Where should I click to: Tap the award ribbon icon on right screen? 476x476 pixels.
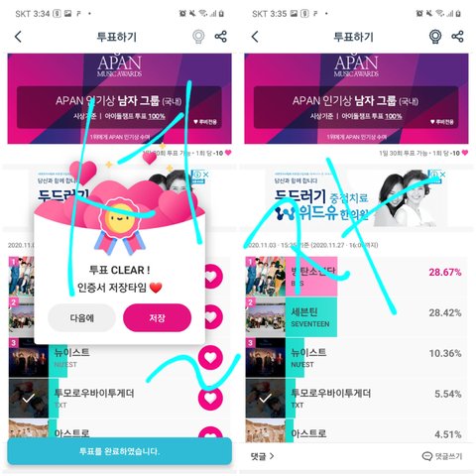pyautogui.click(x=435, y=37)
